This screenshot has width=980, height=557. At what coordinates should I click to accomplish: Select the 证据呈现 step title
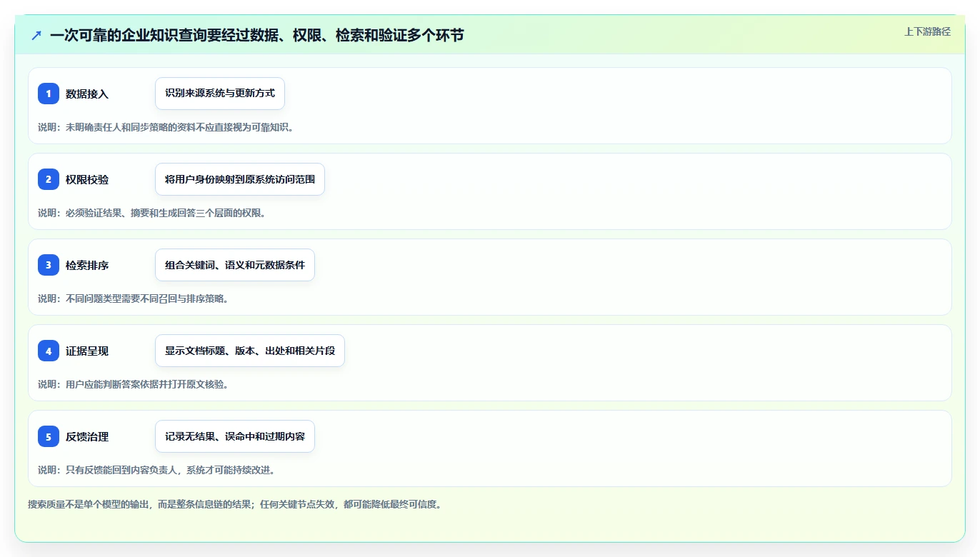coord(87,351)
